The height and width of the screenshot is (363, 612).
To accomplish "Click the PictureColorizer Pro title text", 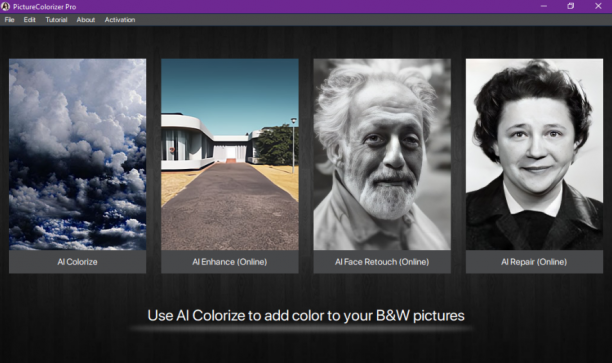I will point(44,7).
